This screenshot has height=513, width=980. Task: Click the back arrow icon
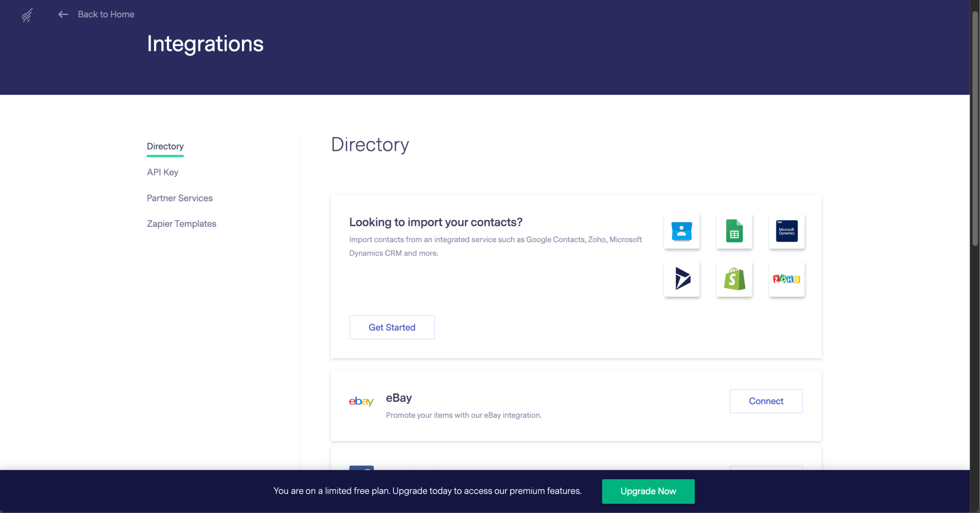63,15
